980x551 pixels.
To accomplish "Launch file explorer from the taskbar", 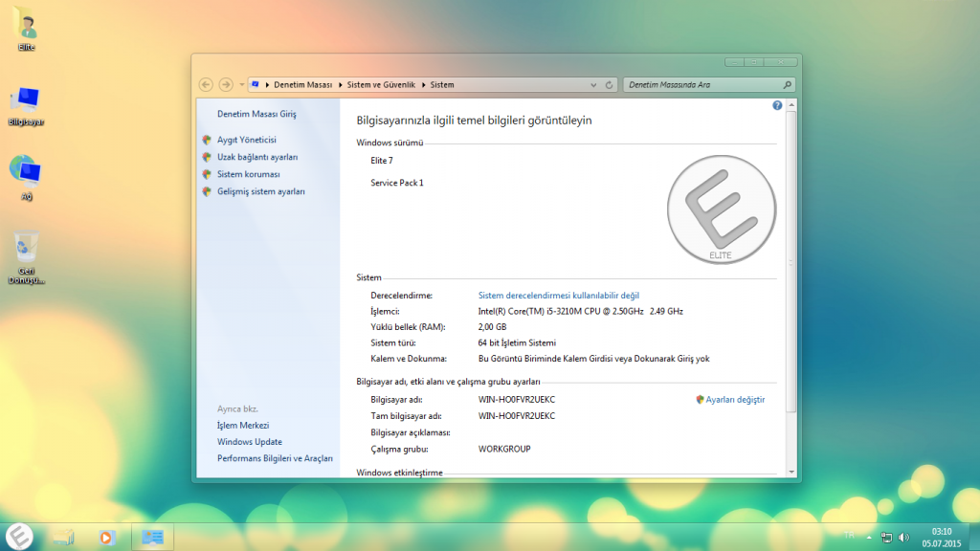I will click(x=63, y=538).
